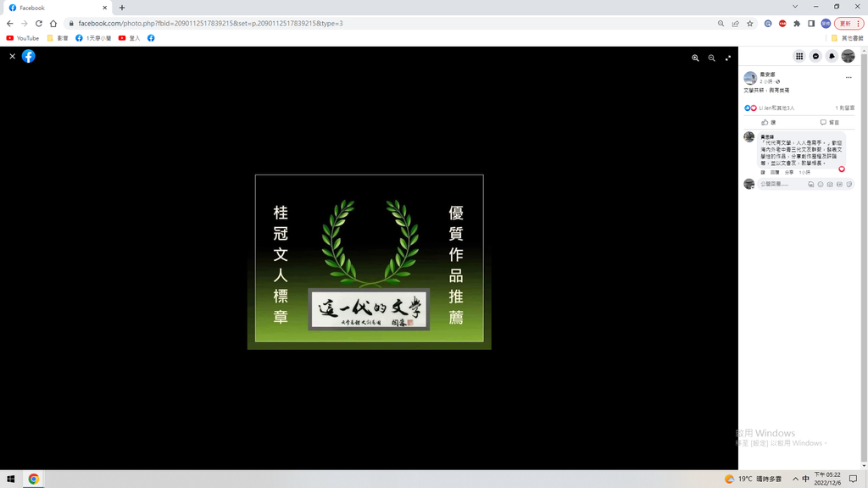868x488 pixels.
Task: Click the comment reply input field
Action: (780, 184)
